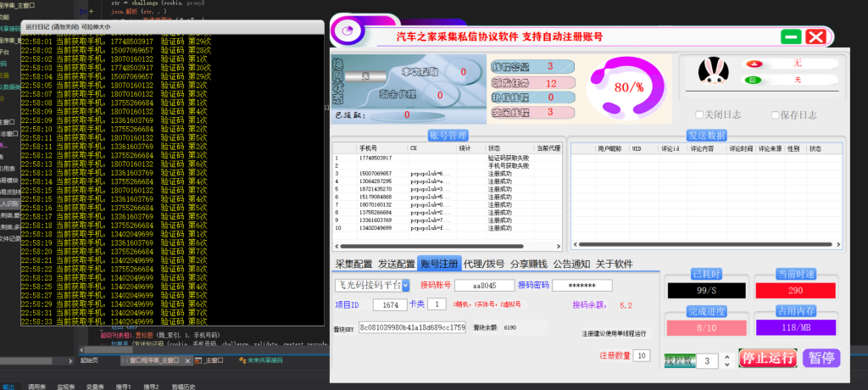Image resolution: width=868 pixels, height=390 pixels.
Task: Click the 80% circular progress ring
Action: click(628, 86)
